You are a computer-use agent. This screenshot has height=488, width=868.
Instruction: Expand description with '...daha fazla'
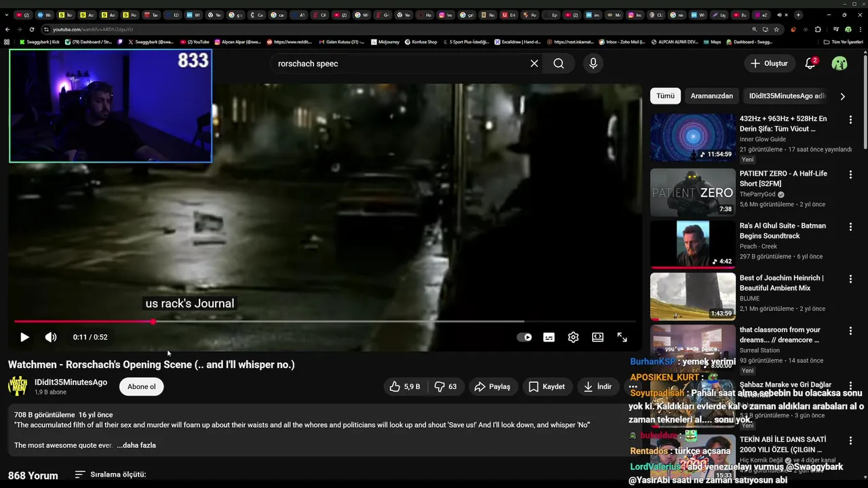[x=136, y=445]
